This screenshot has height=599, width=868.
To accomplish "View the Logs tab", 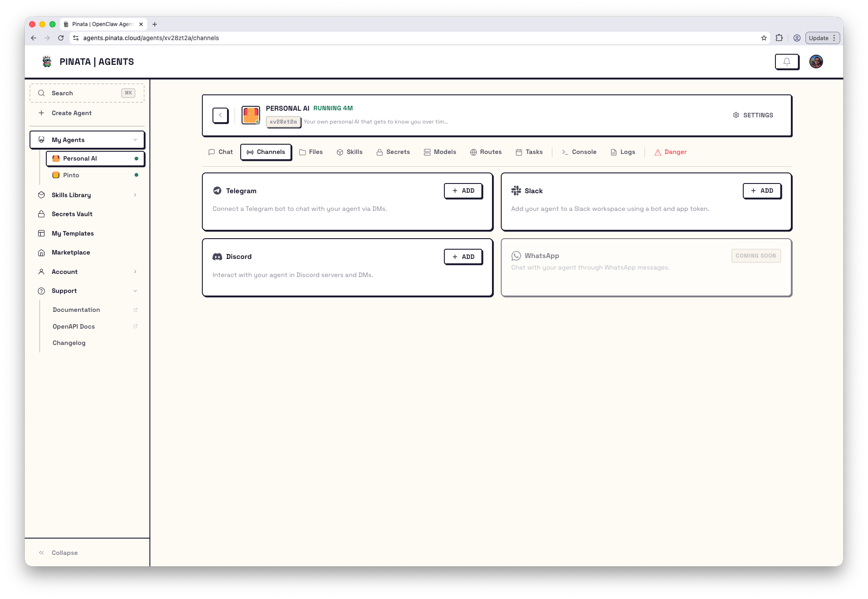I will coord(622,152).
